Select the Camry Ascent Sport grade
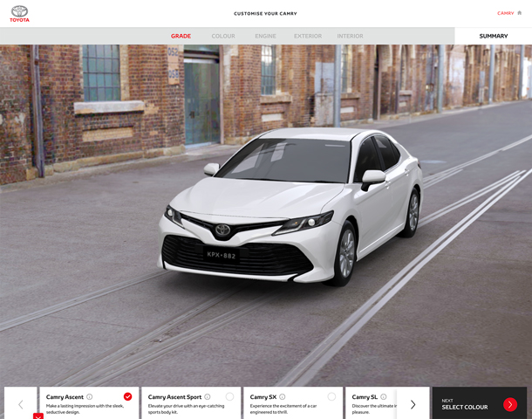 [229, 396]
